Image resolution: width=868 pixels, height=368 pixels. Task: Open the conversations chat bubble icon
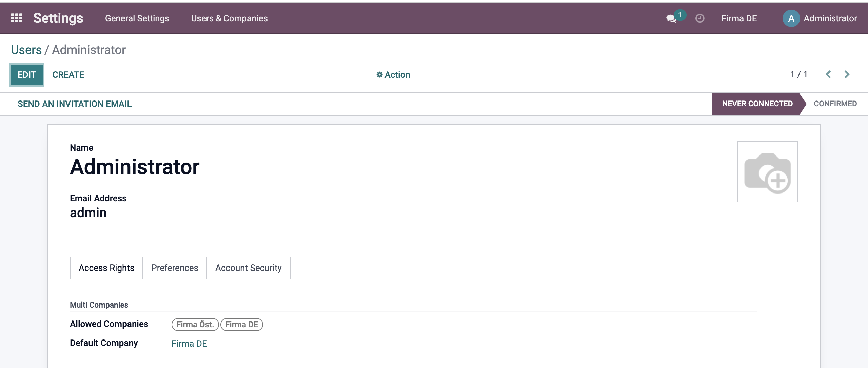click(x=671, y=18)
